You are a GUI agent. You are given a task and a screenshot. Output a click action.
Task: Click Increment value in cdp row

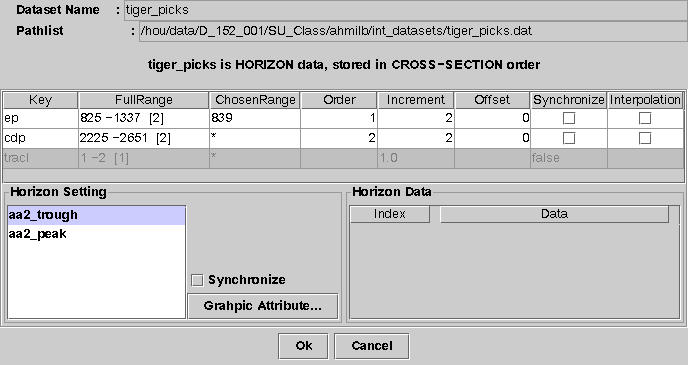pyautogui.click(x=416, y=138)
